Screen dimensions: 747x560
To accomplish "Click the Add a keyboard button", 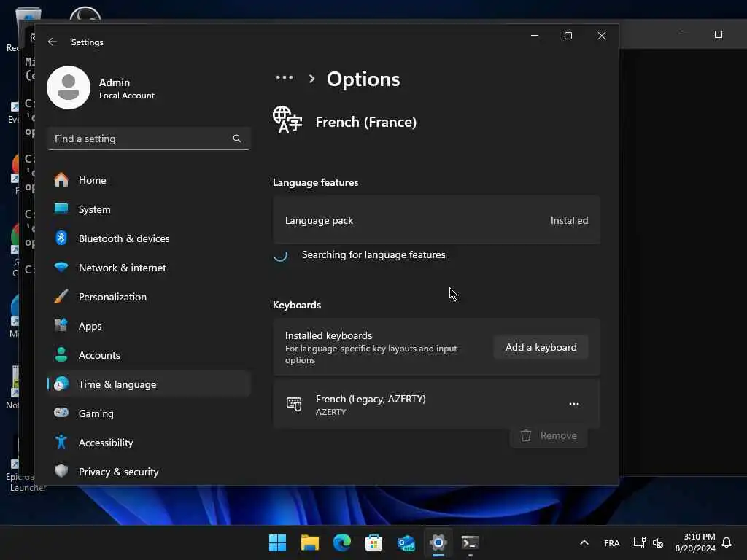I will click(541, 347).
